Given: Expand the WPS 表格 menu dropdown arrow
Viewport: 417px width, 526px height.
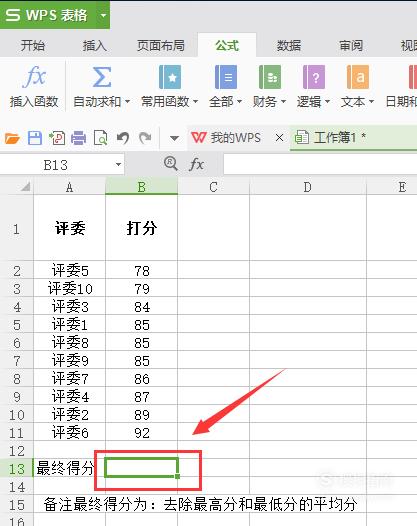Looking at the screenshot, I should click(x=103, y=15).
